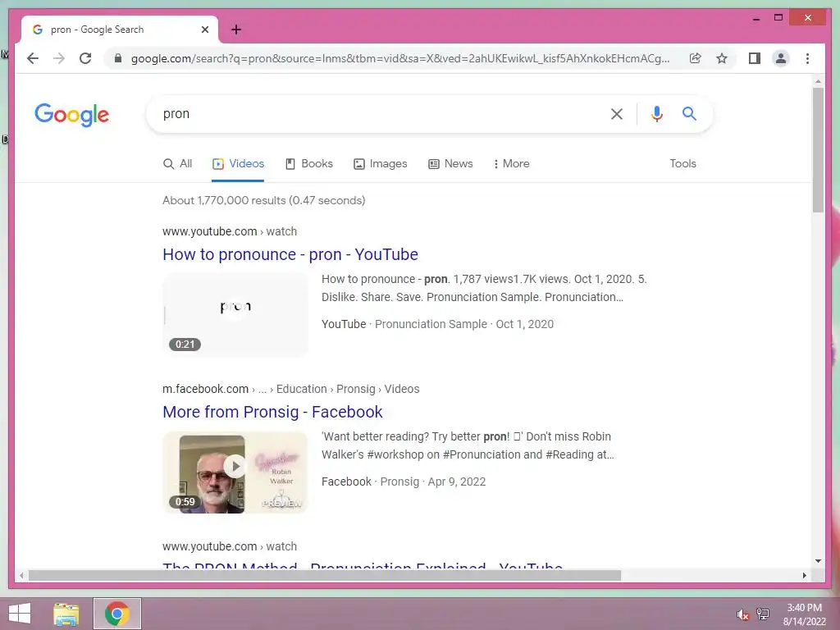View site security lock information

pyautogui.click(x=118, y=58)
